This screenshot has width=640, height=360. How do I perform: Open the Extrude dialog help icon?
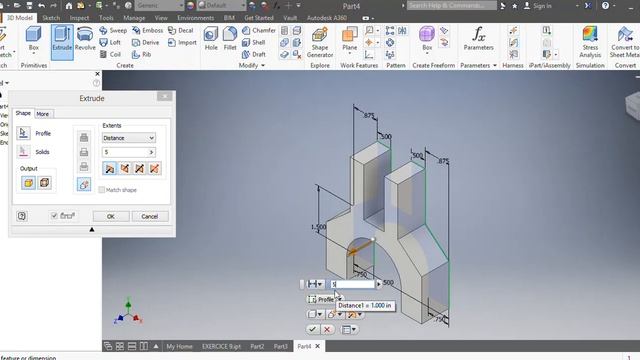click(22, 216)
